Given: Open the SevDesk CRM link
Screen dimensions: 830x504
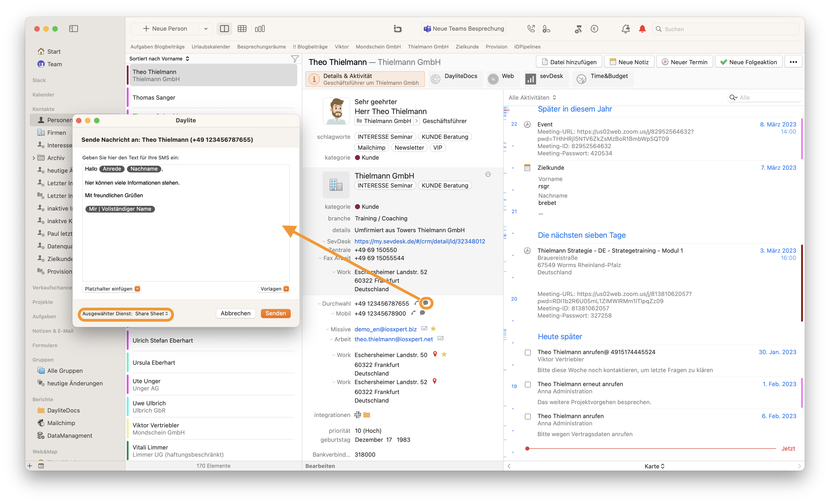Looking at the screenshot, I should click(420, 241).
